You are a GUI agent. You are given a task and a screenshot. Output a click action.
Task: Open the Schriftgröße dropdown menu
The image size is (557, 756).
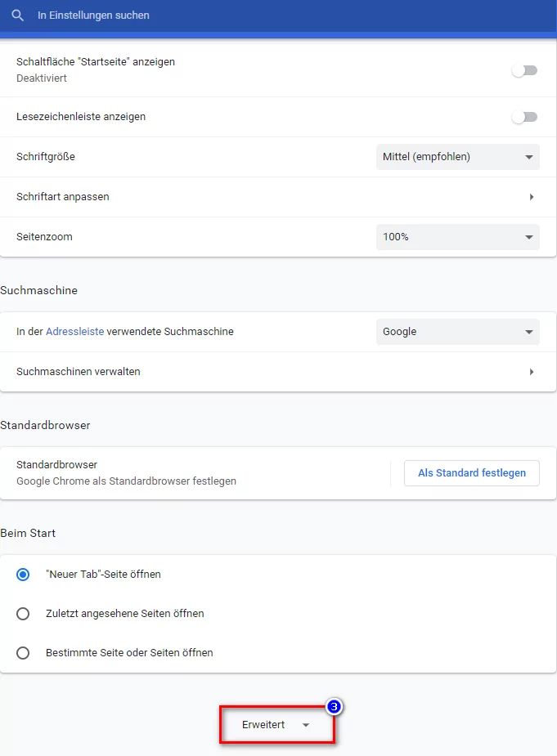point(457,157)
